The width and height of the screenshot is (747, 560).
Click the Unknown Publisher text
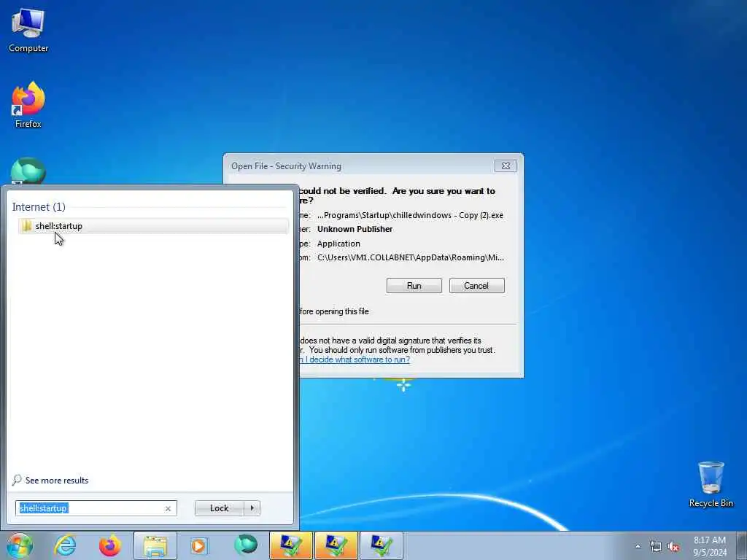coord(355,229)
